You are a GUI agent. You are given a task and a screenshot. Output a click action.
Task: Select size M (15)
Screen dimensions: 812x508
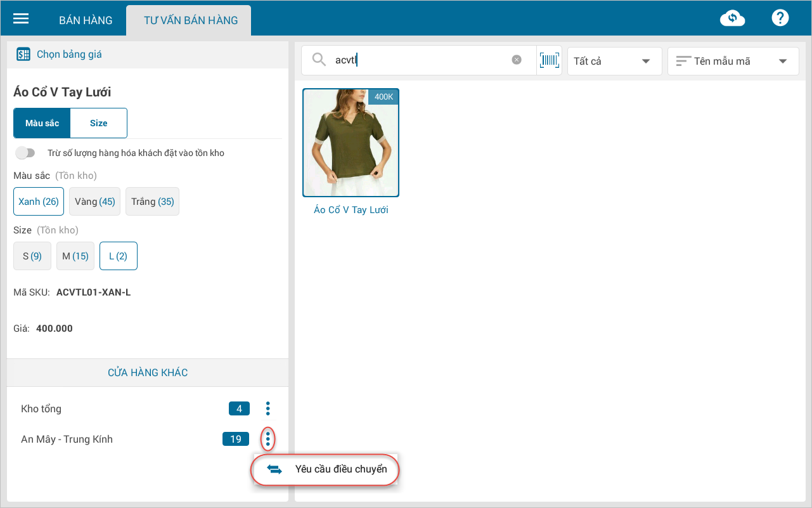75,256
